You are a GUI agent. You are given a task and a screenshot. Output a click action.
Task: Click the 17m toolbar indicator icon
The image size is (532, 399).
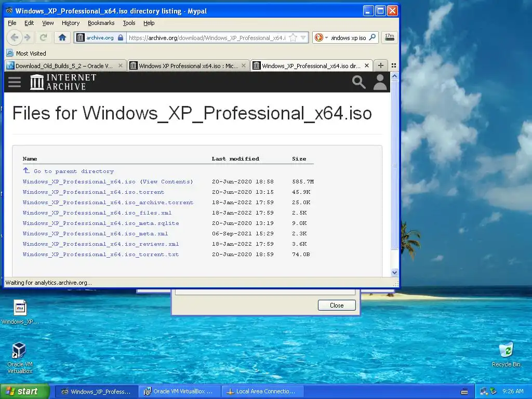click(x=390, y=37)
